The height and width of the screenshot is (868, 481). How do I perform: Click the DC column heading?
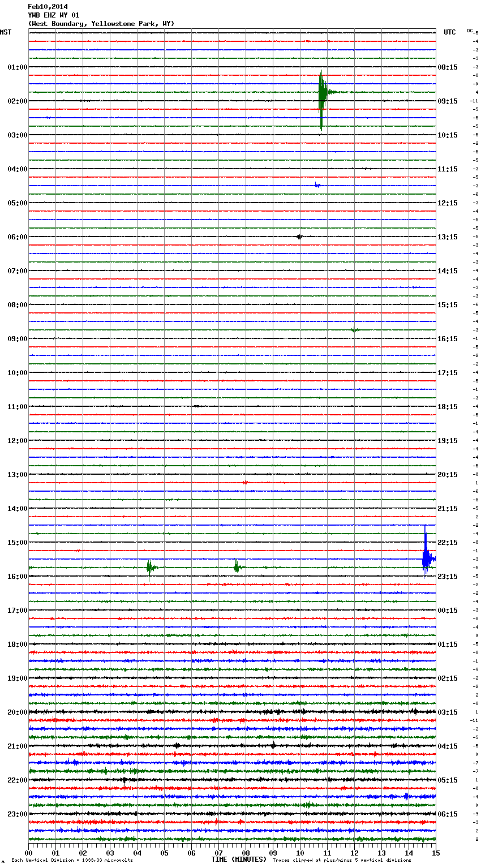coord(470,31)
